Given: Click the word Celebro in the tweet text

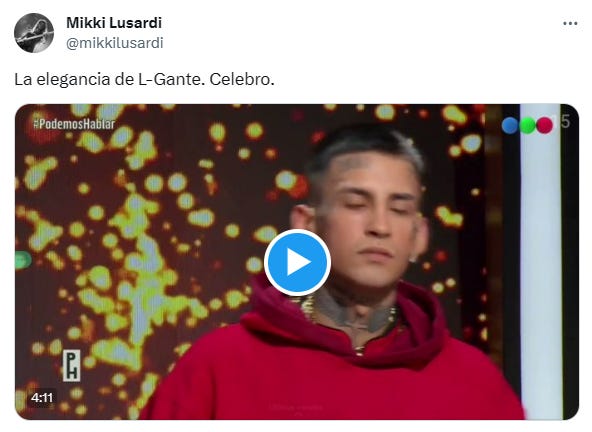Looking at the screenshot, I should [x=242, y=79].
